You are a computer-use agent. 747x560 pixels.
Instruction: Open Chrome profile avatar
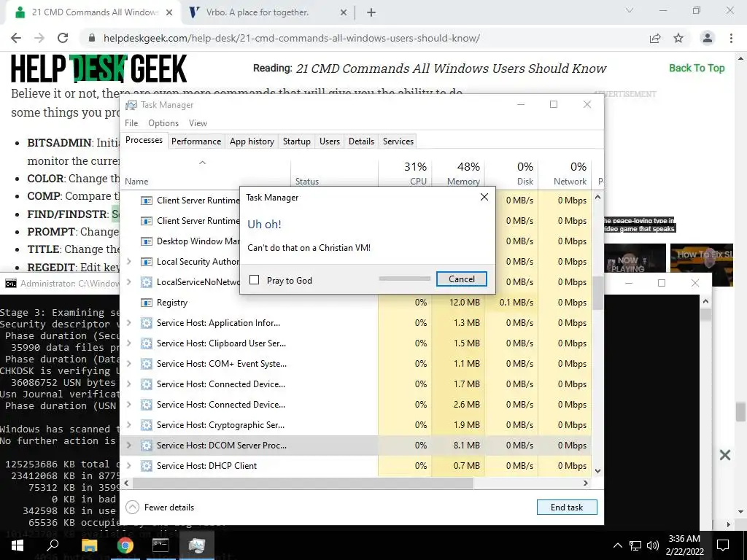(x=708, y=38)
